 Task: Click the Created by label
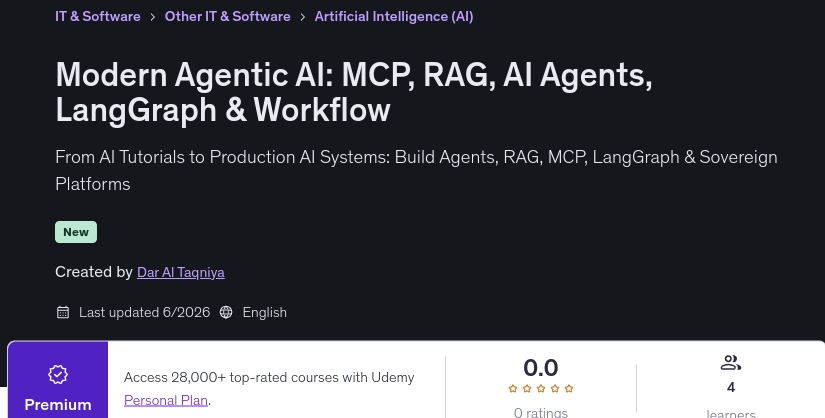[x=94, y=272]
